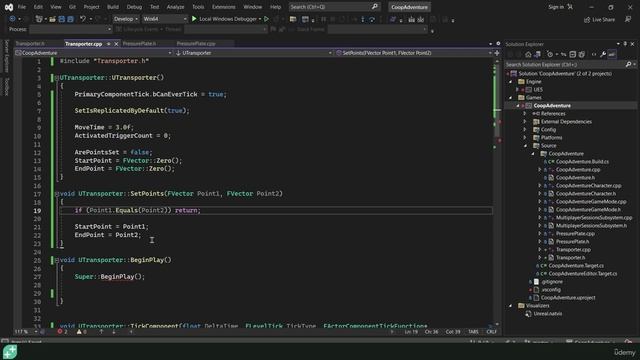640x360 pixels.
Task: Click Show All Files icon in Solution Explorer
Action: point(582,54)
